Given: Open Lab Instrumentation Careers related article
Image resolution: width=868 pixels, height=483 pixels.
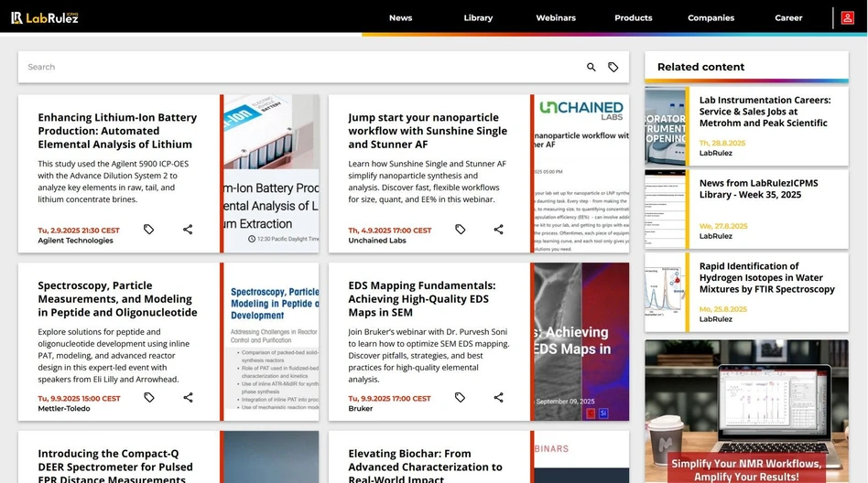Looking at the screenshot, I should pos(765,112).
